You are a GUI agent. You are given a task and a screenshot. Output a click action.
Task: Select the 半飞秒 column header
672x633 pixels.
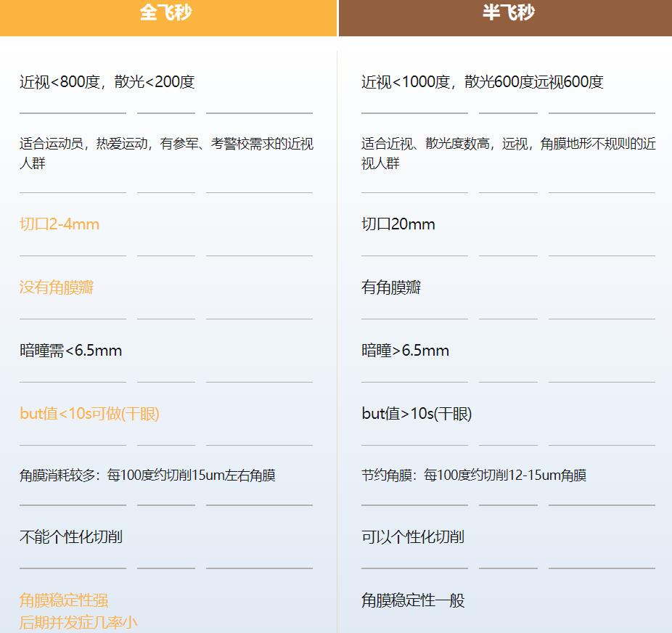point(508,13)
